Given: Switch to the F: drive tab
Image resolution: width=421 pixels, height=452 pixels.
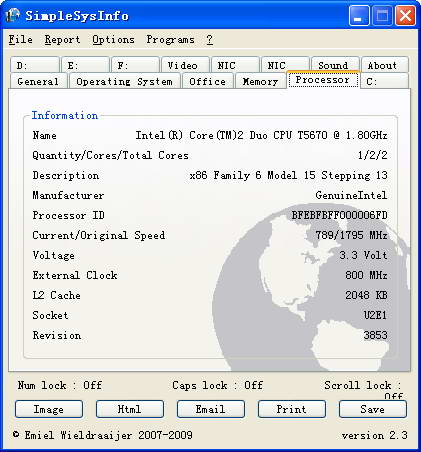Looking at the screenshot, I should tap(135, 65).
